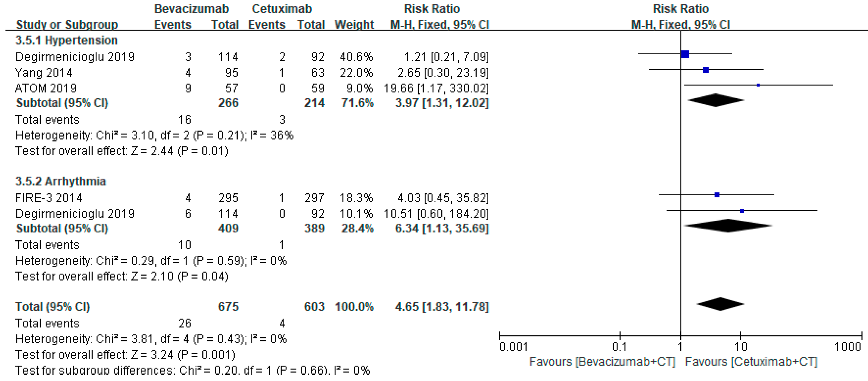
Task: Click the ATOM 2019 small blue marker
Action: [x=758, y=85]
